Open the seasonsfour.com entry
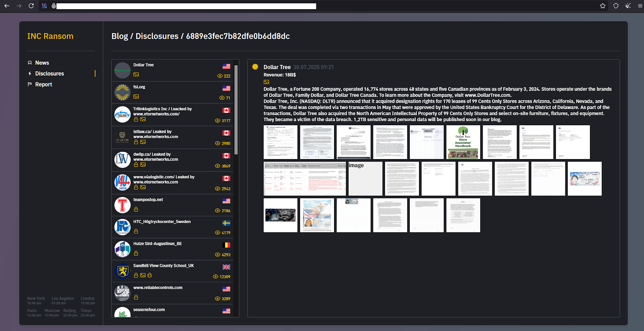This screenshot has height=331, width=644. (x=172, y=311)
